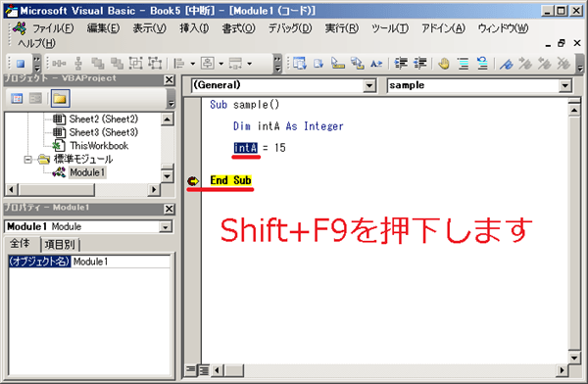Click the Previous Bookmark icon
The image size is (588, 384).
coord(544,64)
